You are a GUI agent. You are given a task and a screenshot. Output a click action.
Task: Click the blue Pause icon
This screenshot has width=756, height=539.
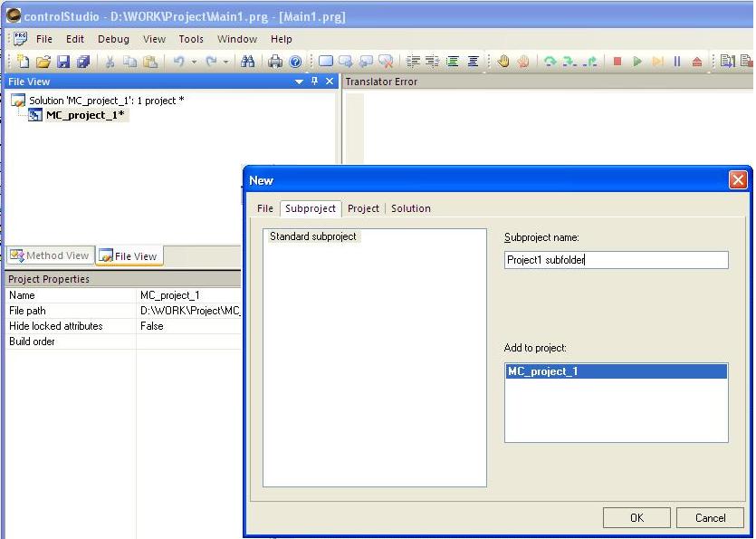coord(676,62)
